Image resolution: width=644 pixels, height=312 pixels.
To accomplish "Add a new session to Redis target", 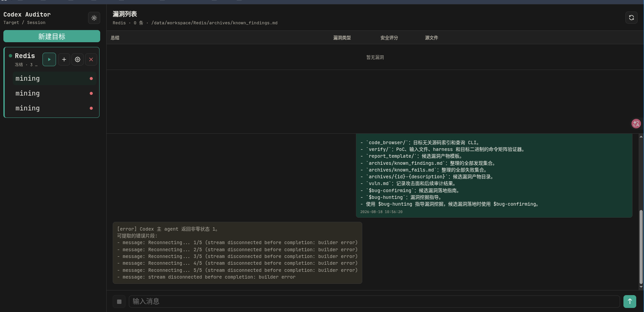I will click(64, 59).
